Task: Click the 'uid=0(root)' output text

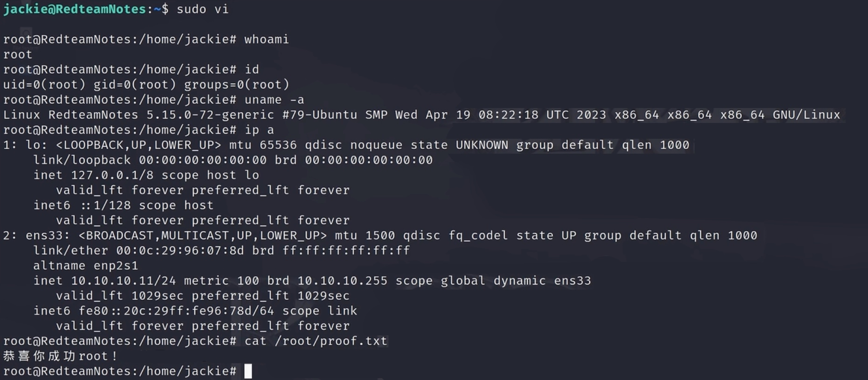Action: [x=44, y=84]
